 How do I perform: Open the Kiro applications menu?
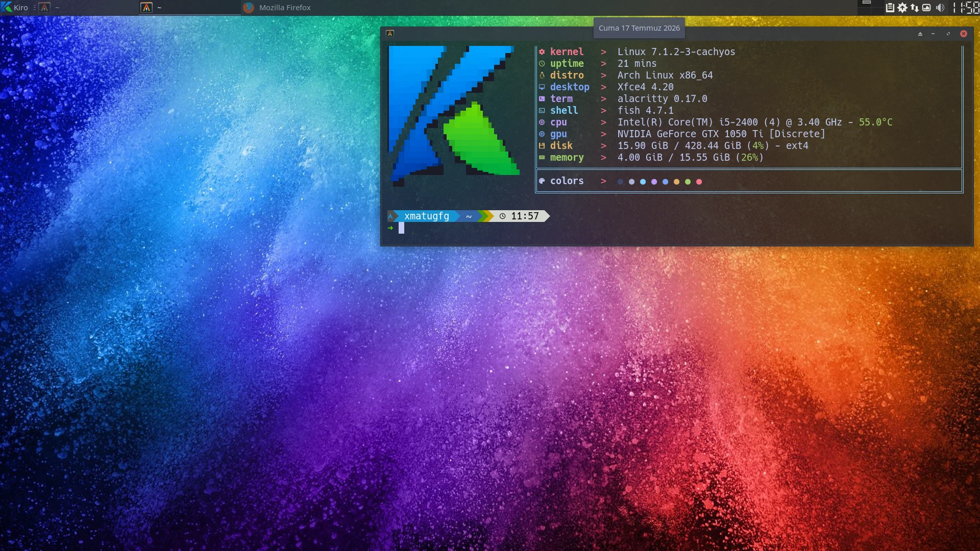pyautogui.click(x=15, y=8)
